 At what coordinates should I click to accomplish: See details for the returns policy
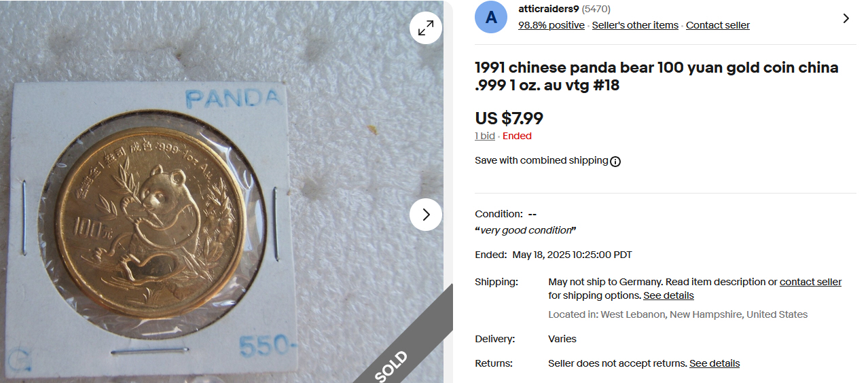point(714,363)
